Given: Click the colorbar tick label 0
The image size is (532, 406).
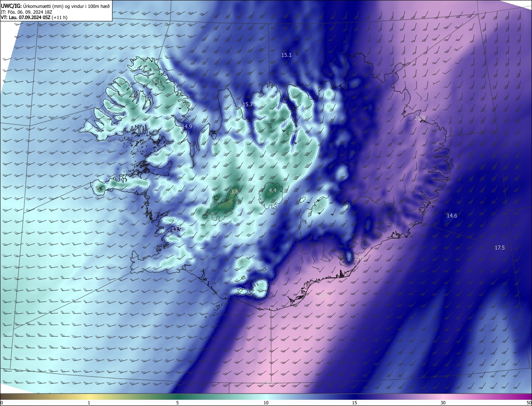Looking at the screenshot, I should pos(2,403).
